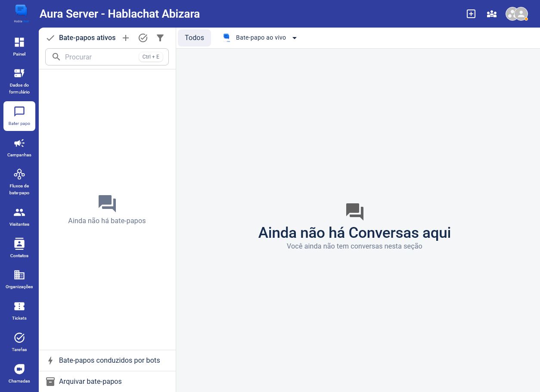The image size is (540, 392).
Task: Open Bate-papos conduzidos por bots
Action: 107,361
